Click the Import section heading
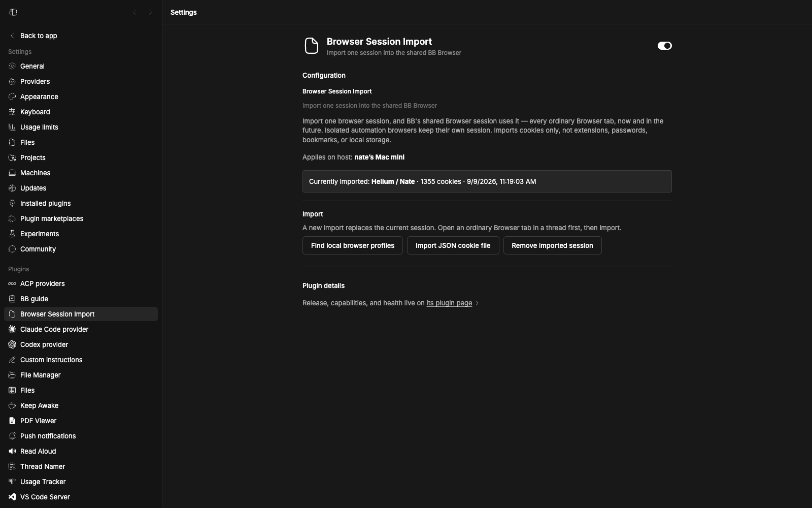Screen dimensions: 812x508 click(x=313, y=214)
